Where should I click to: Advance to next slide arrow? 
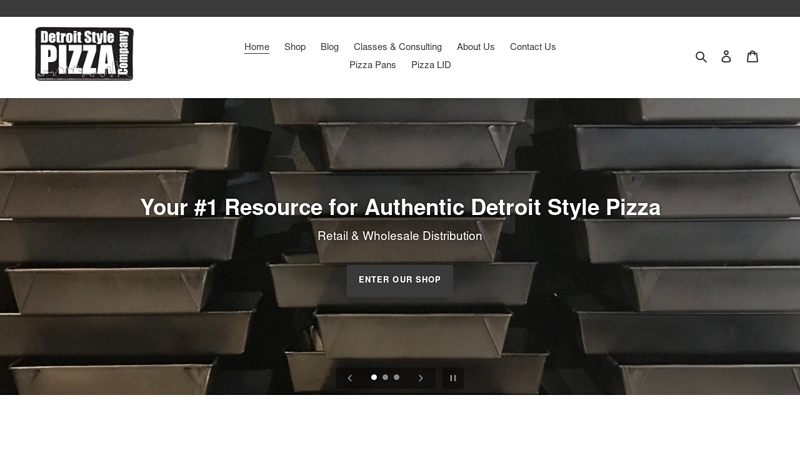tap(420, 378)
